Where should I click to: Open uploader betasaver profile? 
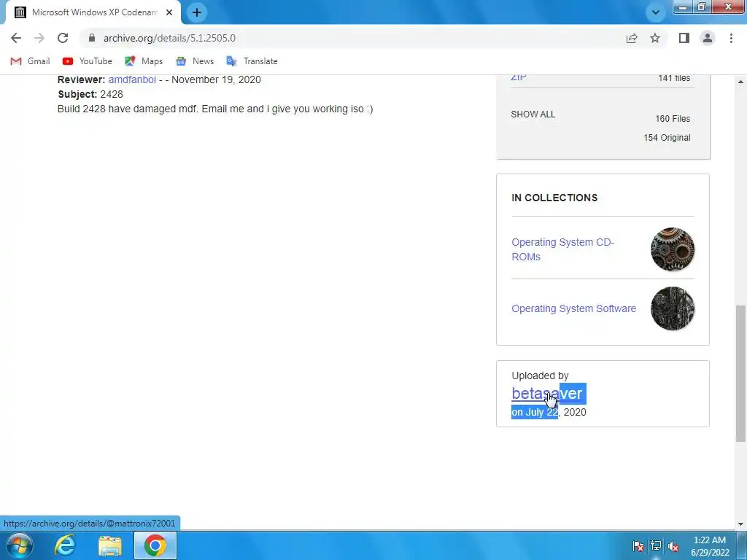(x=547, y=393)
